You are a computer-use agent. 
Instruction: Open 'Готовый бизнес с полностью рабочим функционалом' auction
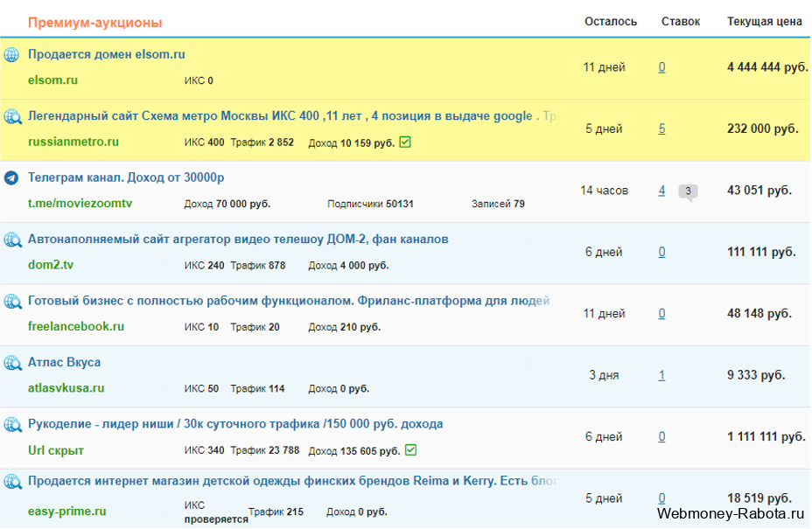[289, 301]
